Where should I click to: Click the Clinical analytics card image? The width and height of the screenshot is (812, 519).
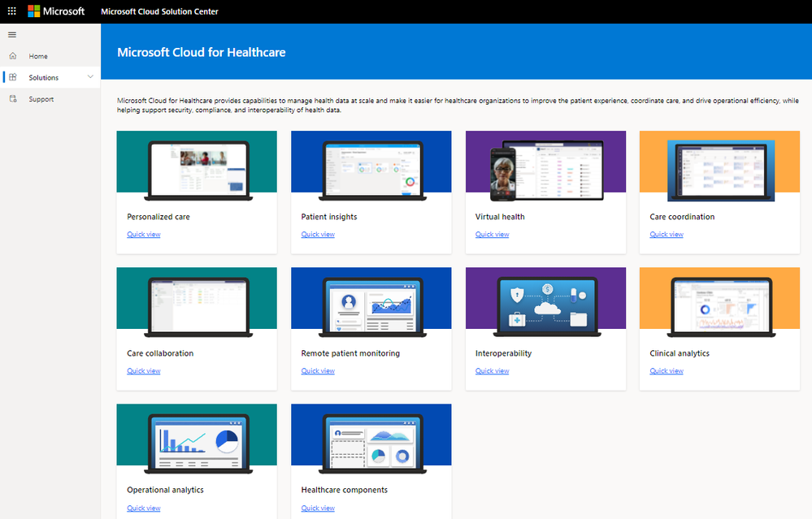point(720,303)
